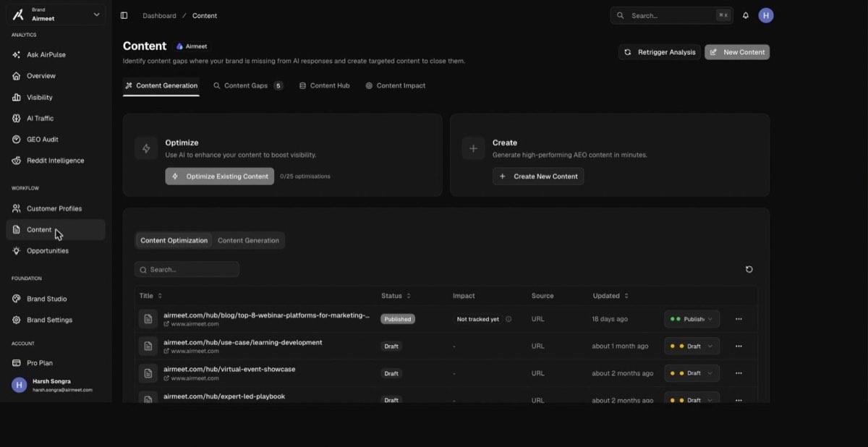Sort the table by the Status column
This screenshot has width=868, height=447.
point(396,296)
